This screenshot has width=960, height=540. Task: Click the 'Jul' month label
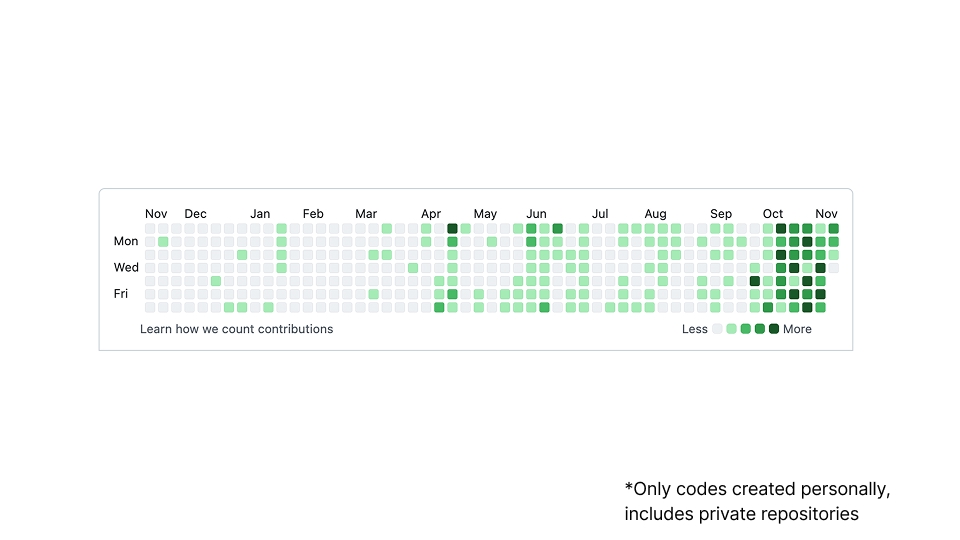point(600,214)
